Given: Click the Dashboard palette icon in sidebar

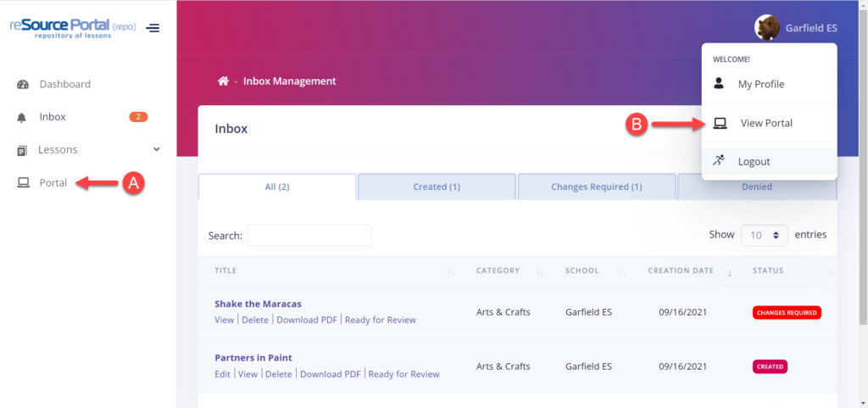Looking at the screenshot, I should pos(23,84).
